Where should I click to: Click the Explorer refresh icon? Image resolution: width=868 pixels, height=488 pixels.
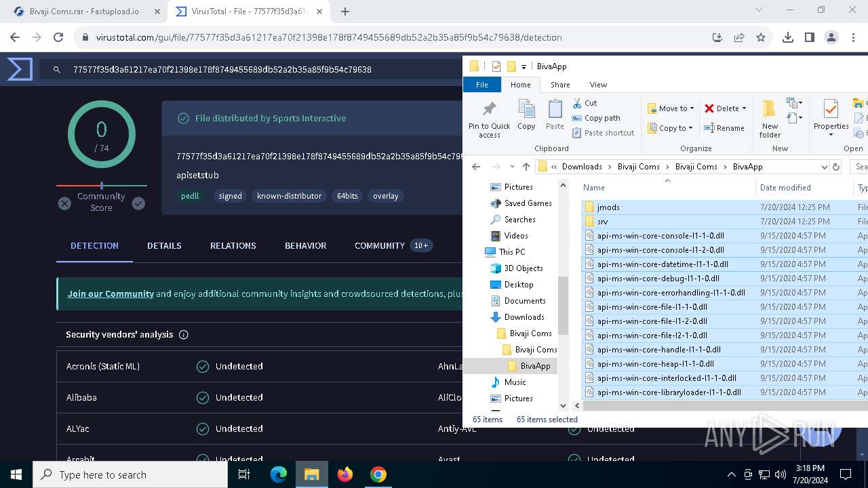836,167
